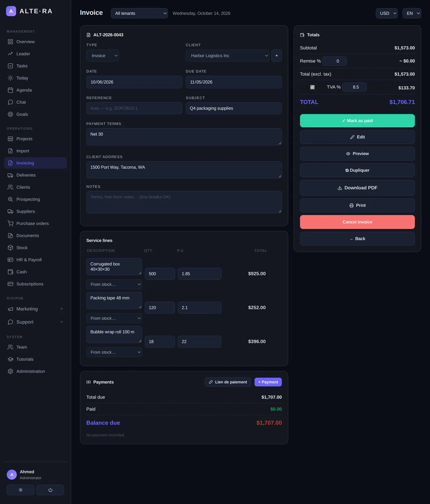The image size is (430, 504).
Task: Click the Purchase orders cart icon
Action: (x=10, y=223)
